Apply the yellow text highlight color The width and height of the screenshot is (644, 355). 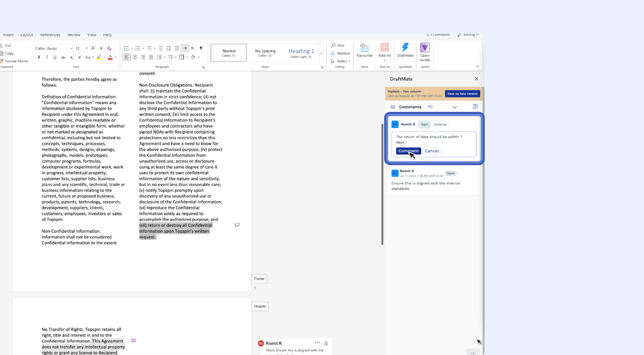point(99,57)
